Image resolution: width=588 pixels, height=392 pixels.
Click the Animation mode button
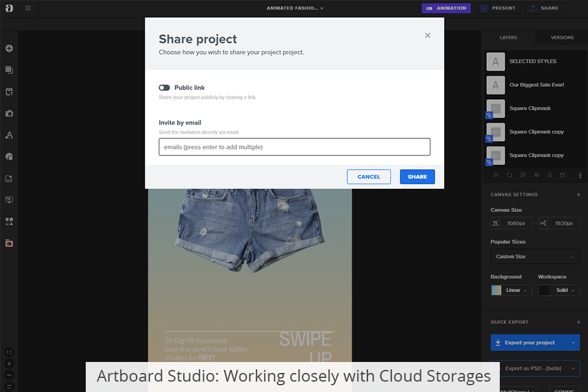[x=446, y=8]
